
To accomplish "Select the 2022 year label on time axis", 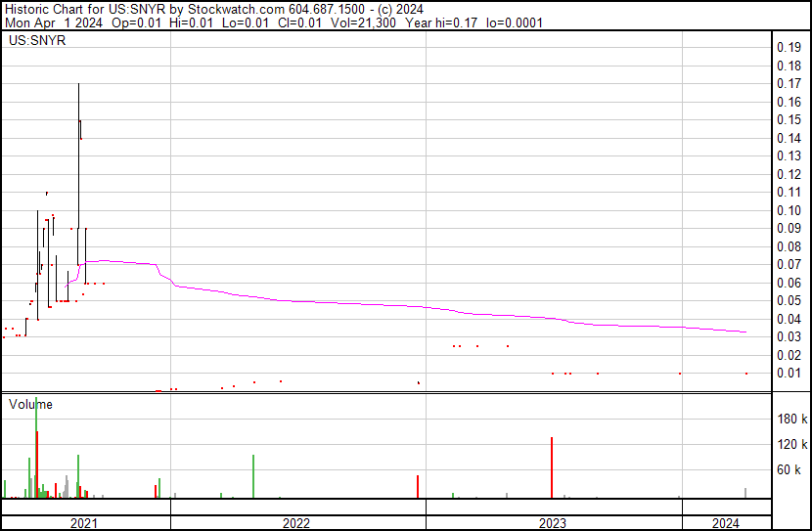I will click(296, 523).
